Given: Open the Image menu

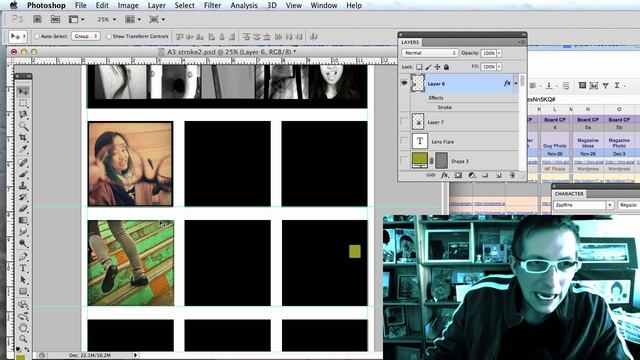Looking at the screenshot, I should [x=128, y=5].
